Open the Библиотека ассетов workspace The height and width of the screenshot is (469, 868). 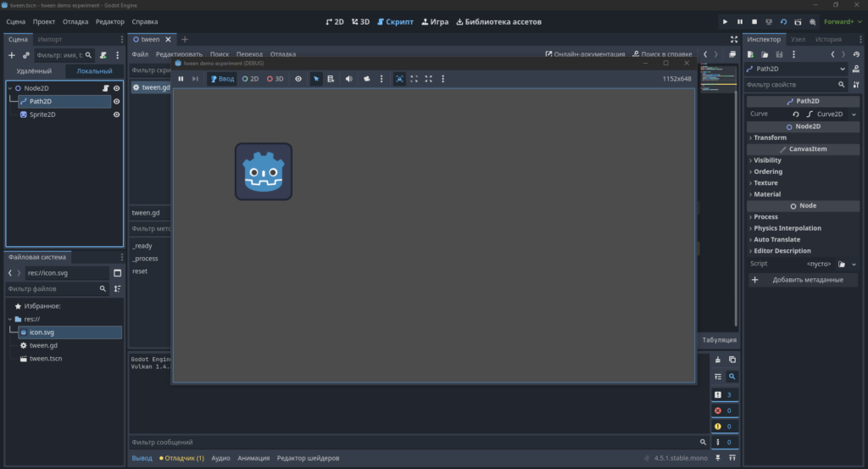(498, 22)
